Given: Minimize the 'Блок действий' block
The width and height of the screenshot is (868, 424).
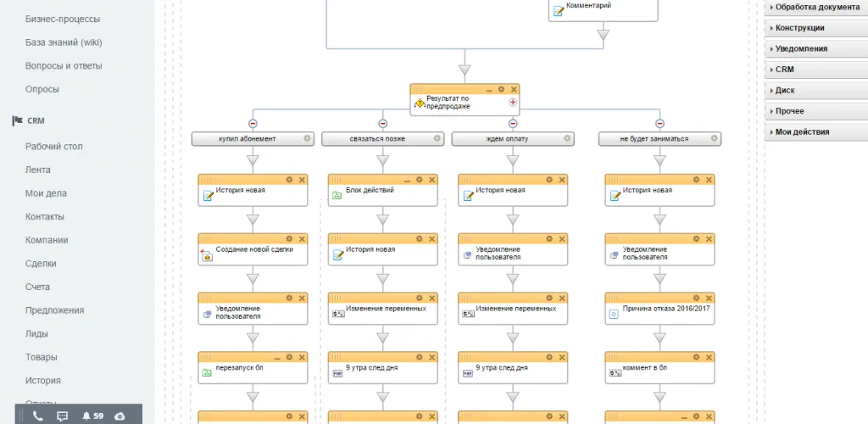Looking at the screenshot, I should tap(407, 180).
